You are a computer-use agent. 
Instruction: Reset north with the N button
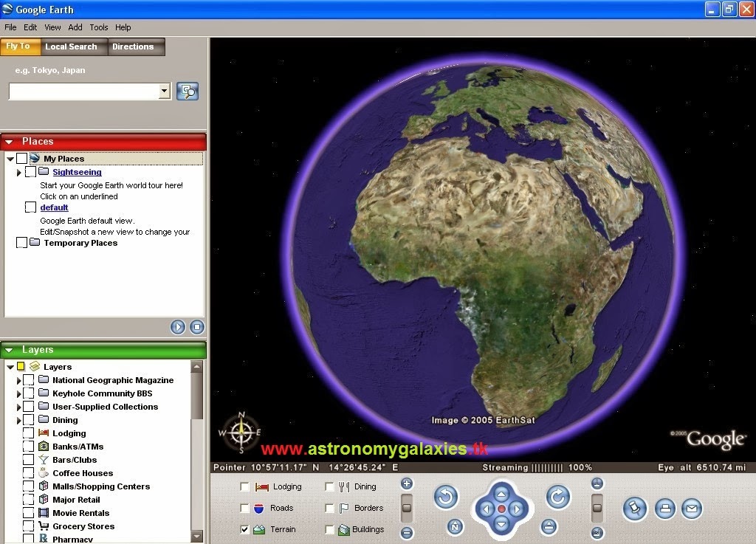455,526
